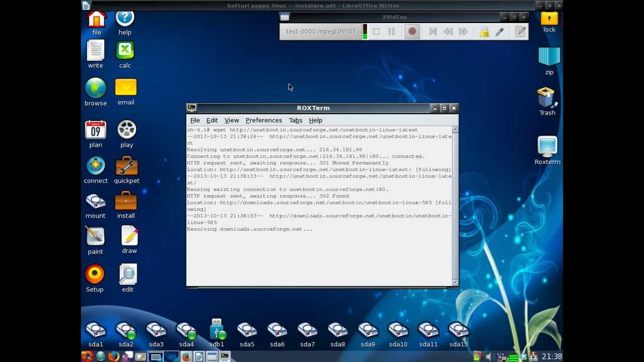Screen dimensions: 644x362
Task: Click the ROXTerm vertical scrollbar
Action: point(455,206)
